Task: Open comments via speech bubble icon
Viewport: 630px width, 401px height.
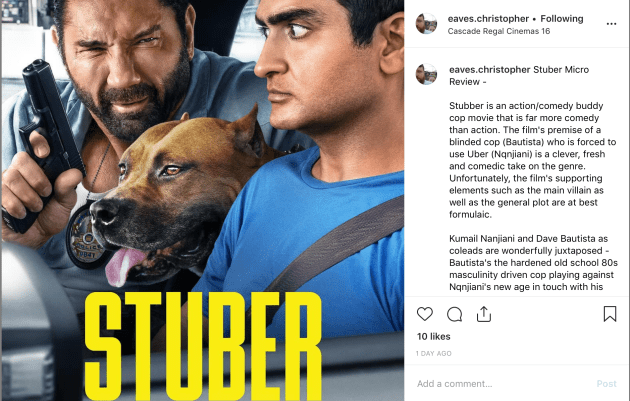Action: tap(454, 314)
